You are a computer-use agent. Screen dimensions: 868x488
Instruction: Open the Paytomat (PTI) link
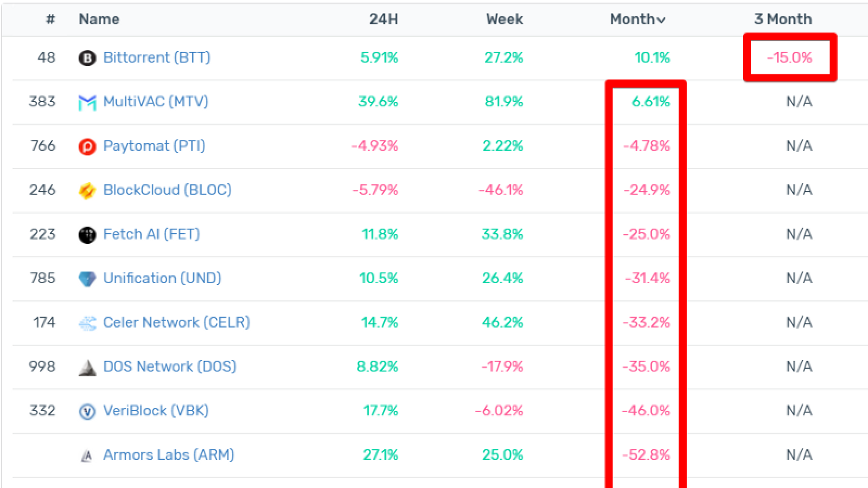(x=154, y=146)
